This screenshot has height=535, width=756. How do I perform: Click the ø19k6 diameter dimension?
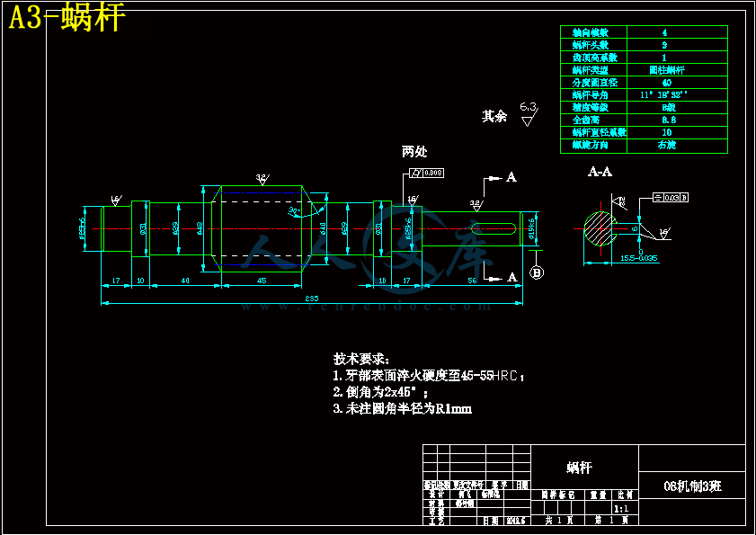[531, 229]
